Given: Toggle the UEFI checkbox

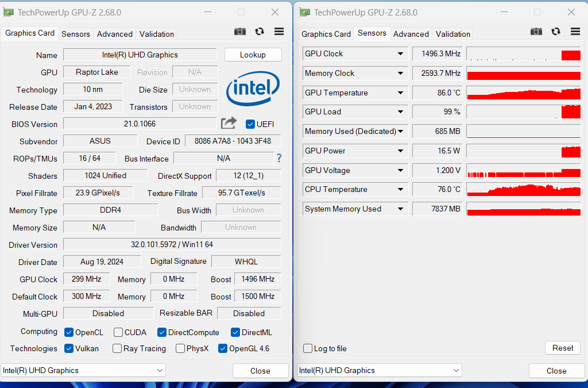Looking at the screenshot, I should (250, 124).
